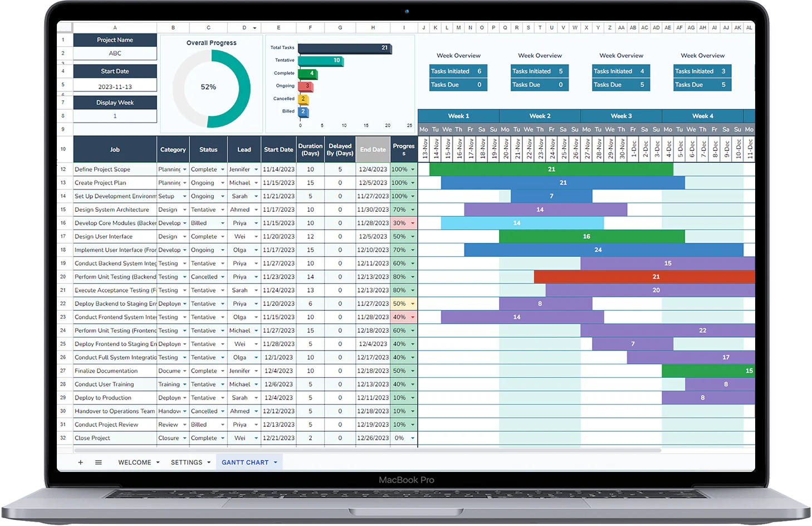812x526 pixels.
Task: Select the Tasks Initiated 3 cell
Action: (702, 71)
